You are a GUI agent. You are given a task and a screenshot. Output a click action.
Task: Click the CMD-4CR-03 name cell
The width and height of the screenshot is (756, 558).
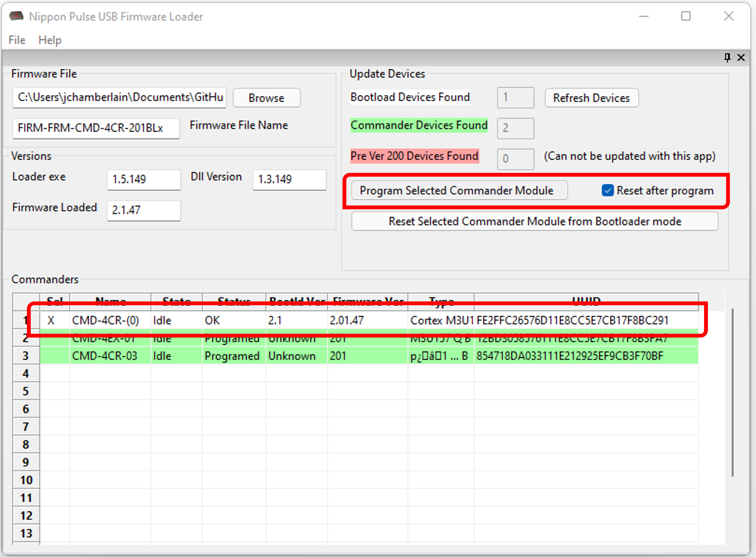click(x=110, y=356)
